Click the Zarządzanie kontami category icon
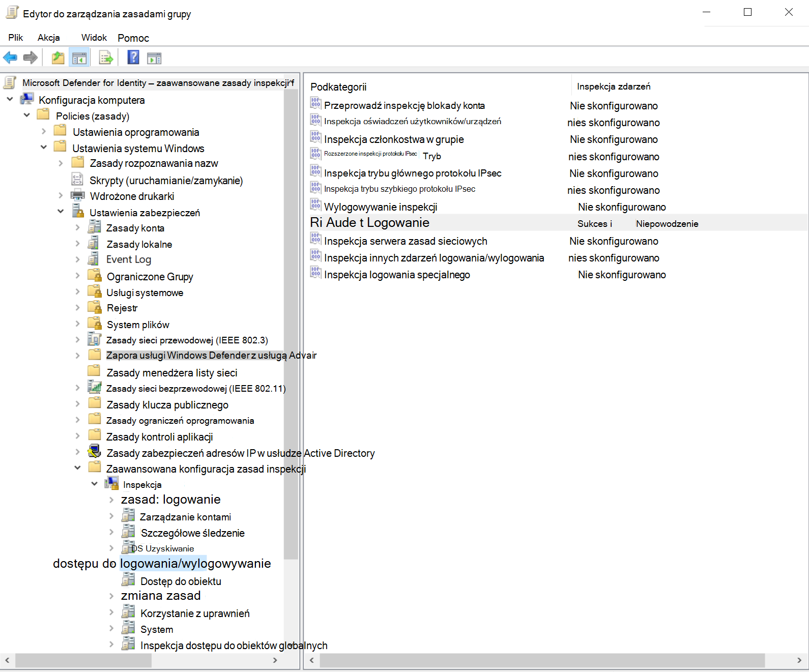Screen dimensions: 809x672 point(128,516)
